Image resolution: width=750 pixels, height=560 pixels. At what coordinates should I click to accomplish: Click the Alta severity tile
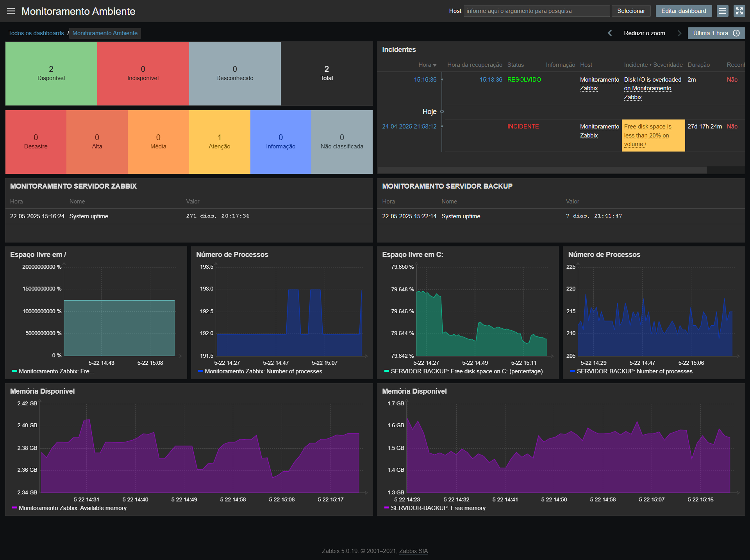97,142
